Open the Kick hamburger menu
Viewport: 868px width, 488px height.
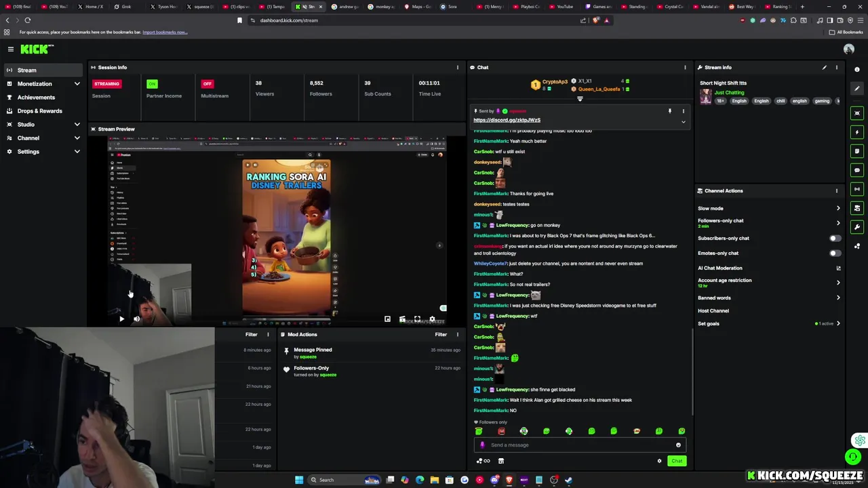[x=11, y=49]
